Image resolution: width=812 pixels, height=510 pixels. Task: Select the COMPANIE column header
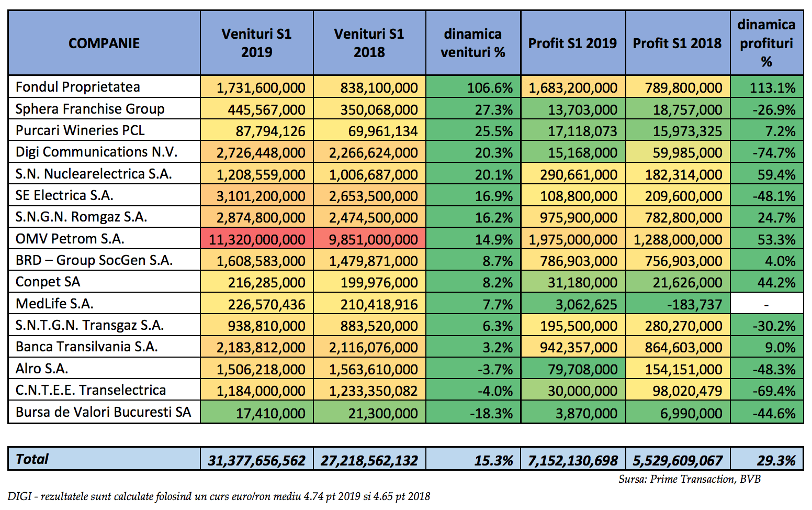pyautogui.click(x=104, y=43)
